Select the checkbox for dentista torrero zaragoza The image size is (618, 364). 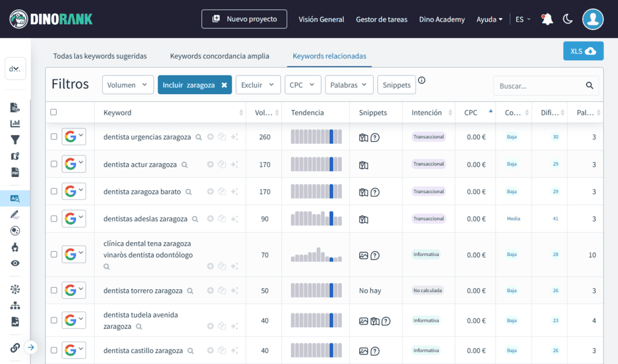tap(53, 290)
